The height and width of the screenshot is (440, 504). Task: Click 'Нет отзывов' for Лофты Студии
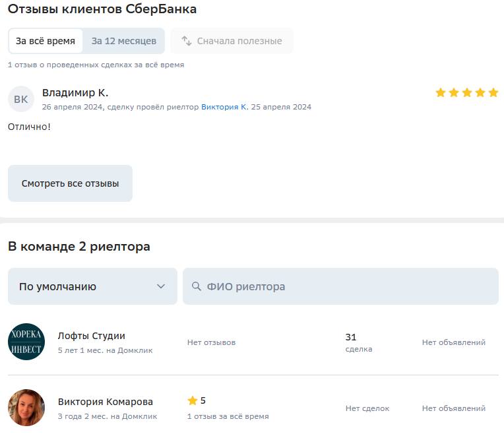click(x=212, y=342)
